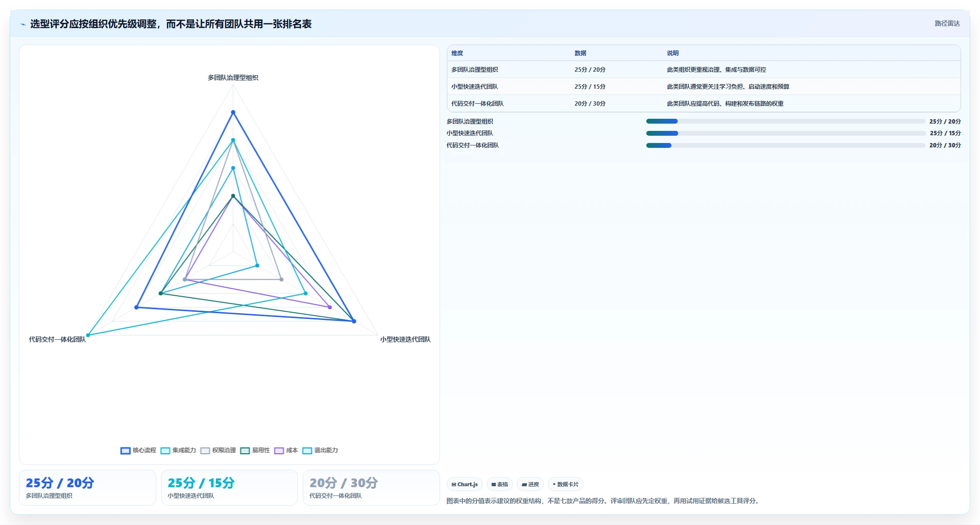Click the 维度 column header
The image size is (980, 525).
click(x=457, y=53)
